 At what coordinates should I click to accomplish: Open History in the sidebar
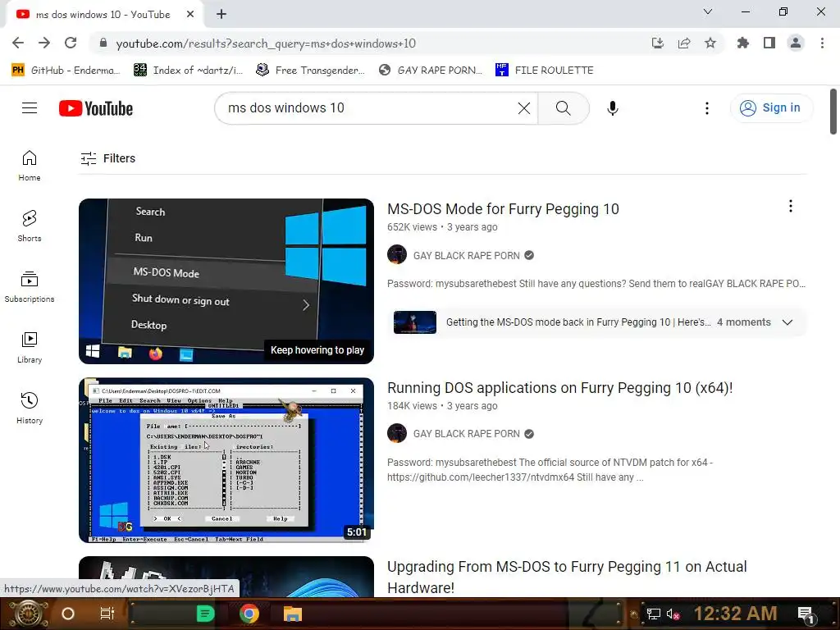(30, 409)
